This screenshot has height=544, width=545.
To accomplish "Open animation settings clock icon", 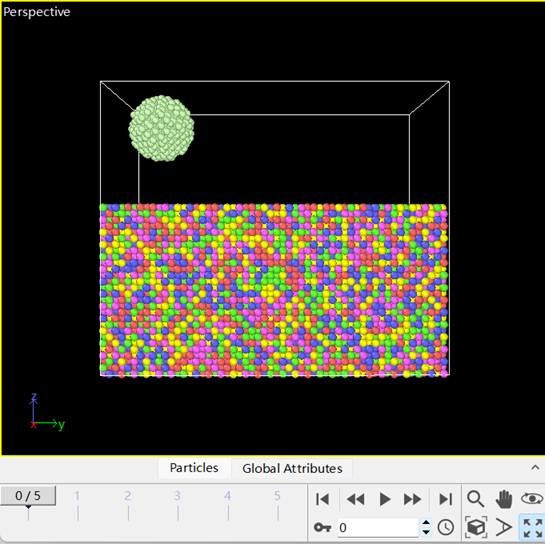I will [x=445, y=528].
